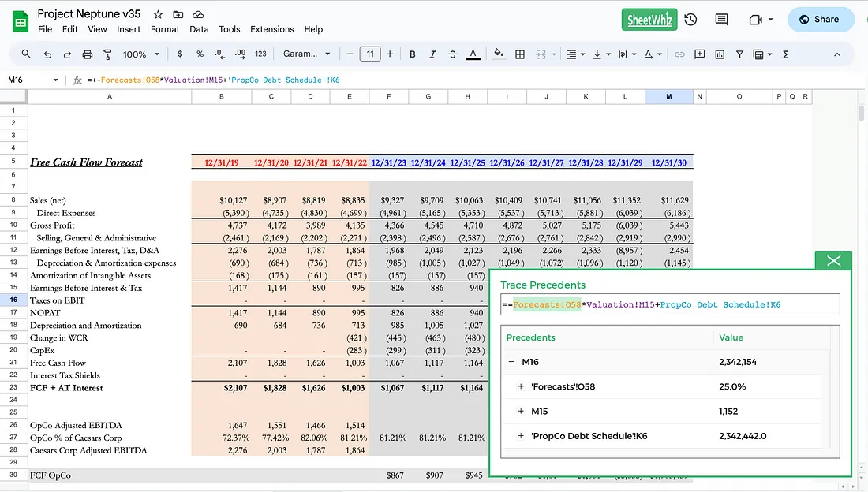Image resolution: width=868 pixels, height=492 pixels.
Task: Open the Extensions menu
Action: 272,29
